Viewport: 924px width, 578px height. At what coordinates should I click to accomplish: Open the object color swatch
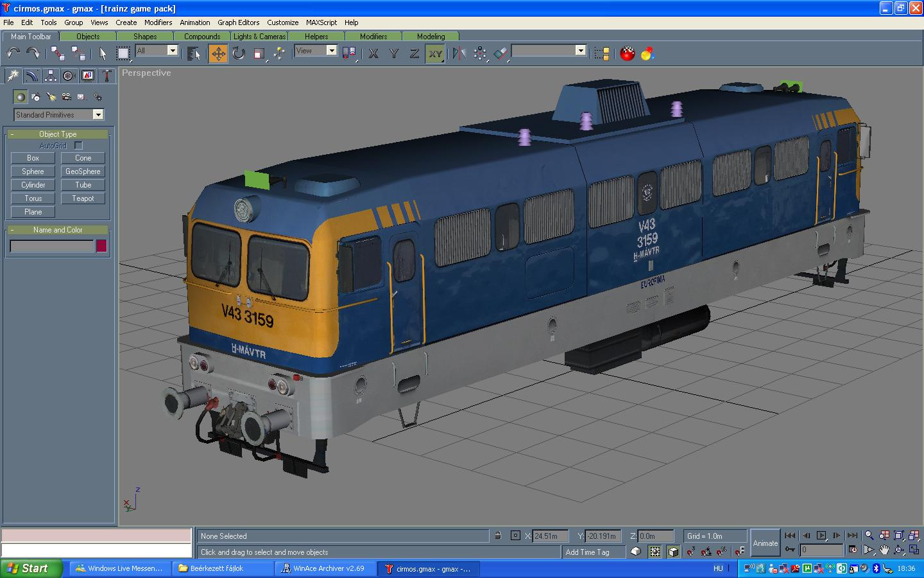pos(101,246)
